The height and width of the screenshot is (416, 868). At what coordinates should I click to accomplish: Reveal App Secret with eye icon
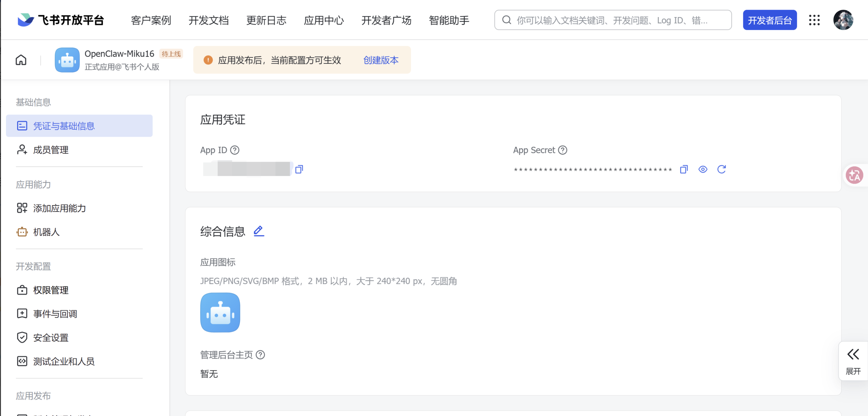703,169
